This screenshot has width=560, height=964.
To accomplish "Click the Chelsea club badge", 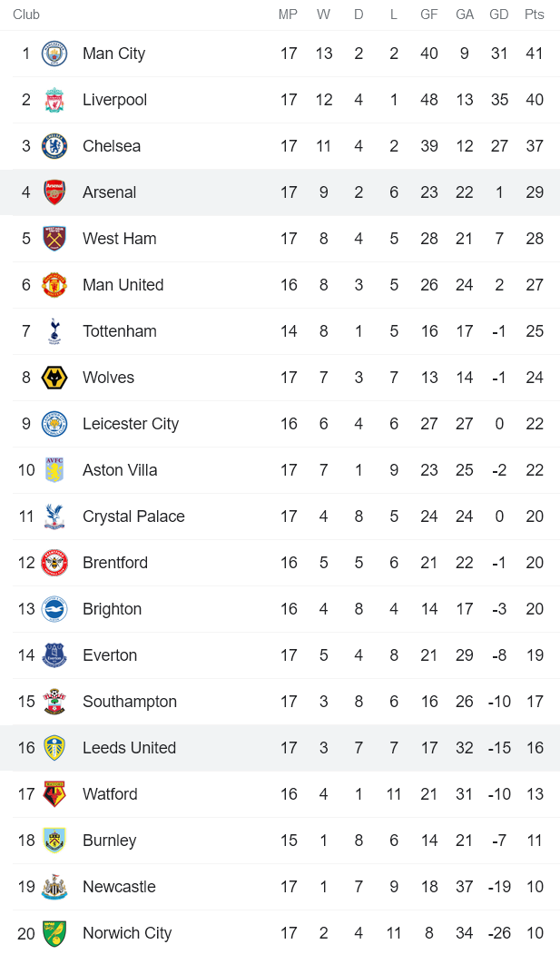I will pyautogui.click(x=54, y=146).
